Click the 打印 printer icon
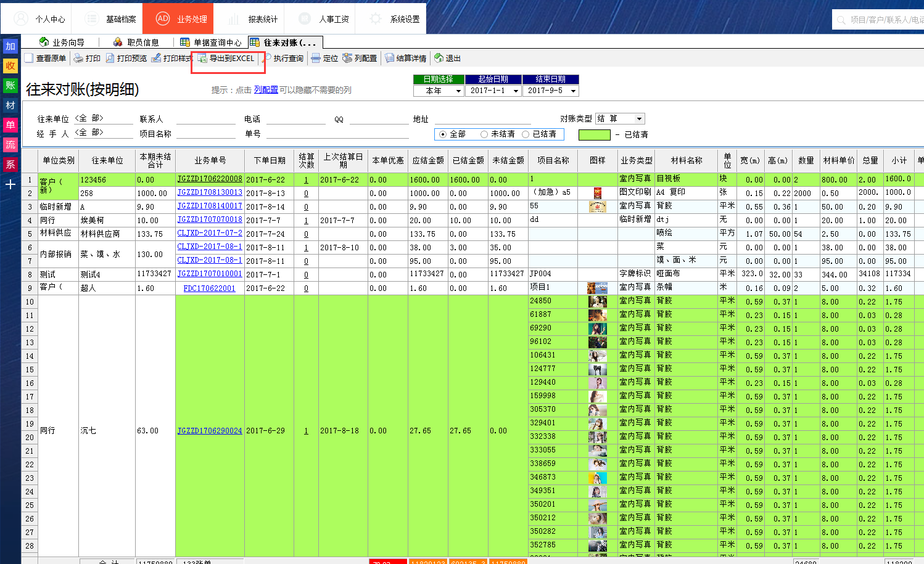The height and width of the screenshot is (564, 924). [78, 59]
